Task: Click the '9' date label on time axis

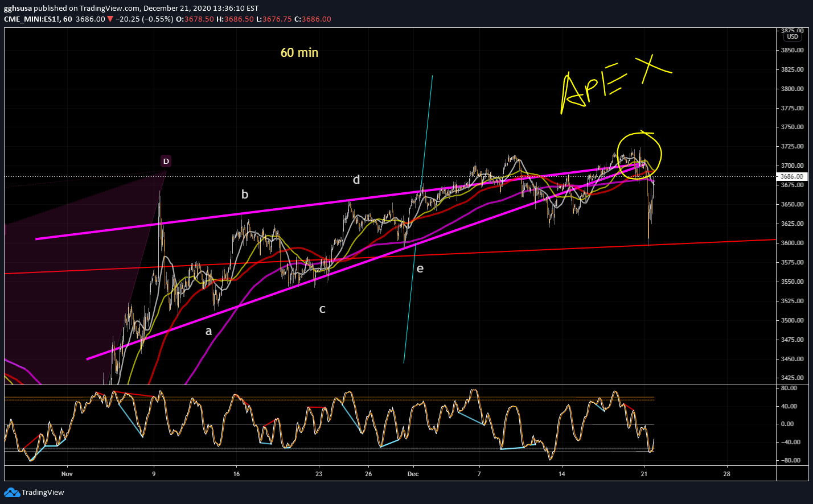Action: (154, 474)
